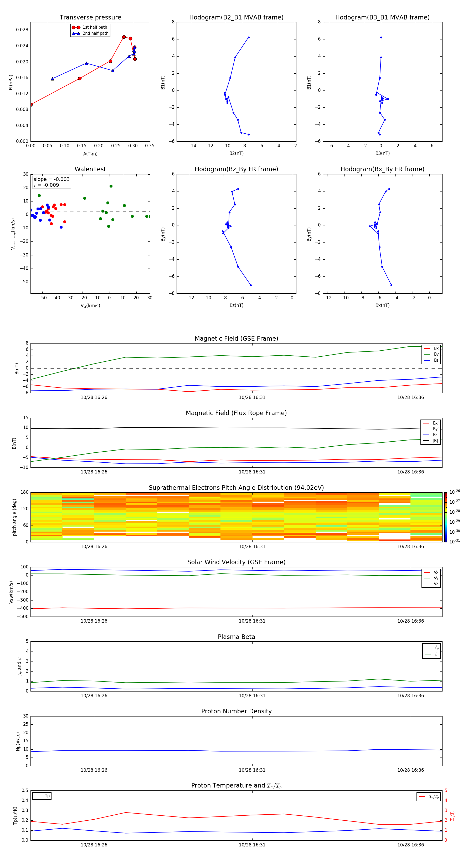
Task: Select the Bz' entry in flux rope legend
Action: pyautogui.click(x=431, y=435)
